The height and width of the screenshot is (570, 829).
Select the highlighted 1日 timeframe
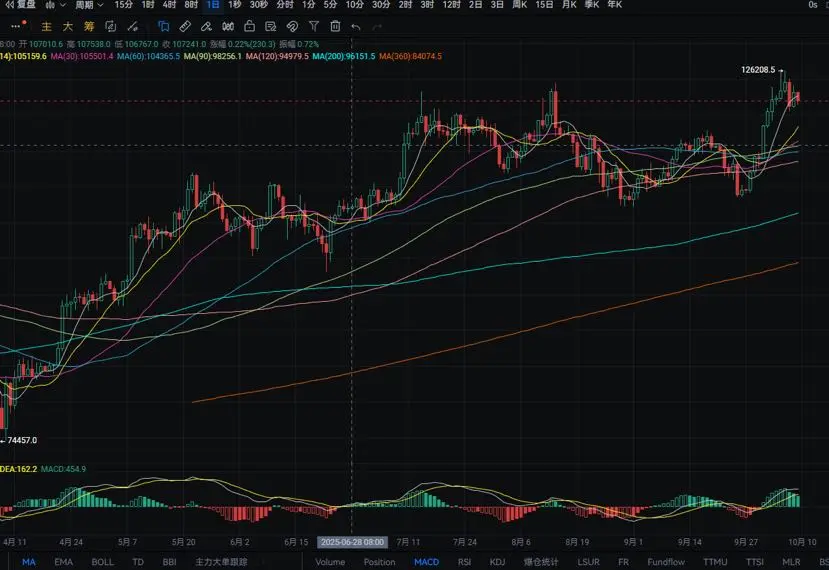point(213,5)
